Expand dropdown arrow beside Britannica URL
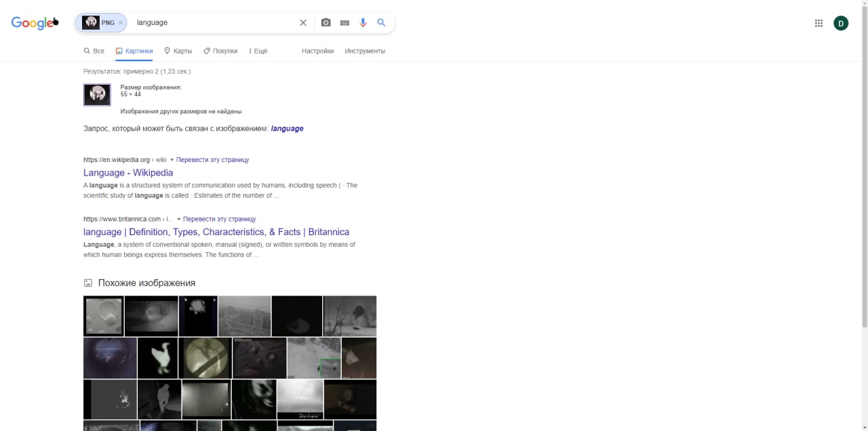Image resolution: width=868 pixels, height=431 pixels. tap(179, 219)
